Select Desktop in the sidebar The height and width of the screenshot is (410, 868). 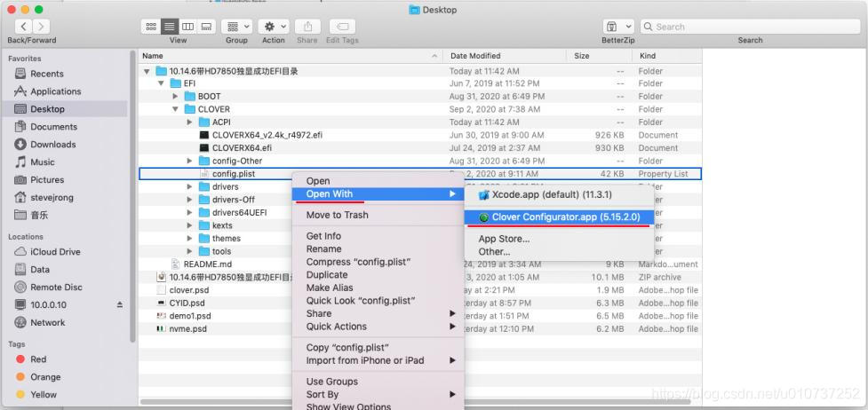[x=48, y=109]
